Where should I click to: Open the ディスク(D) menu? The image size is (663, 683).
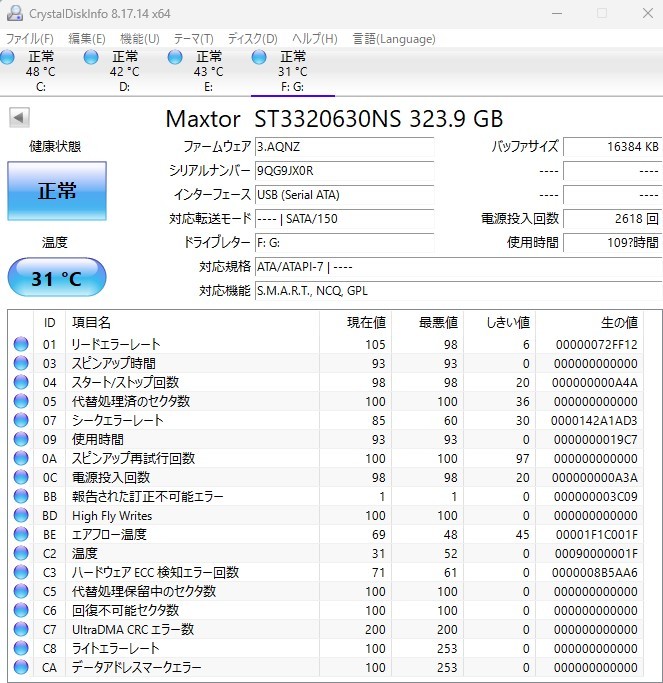252,39
